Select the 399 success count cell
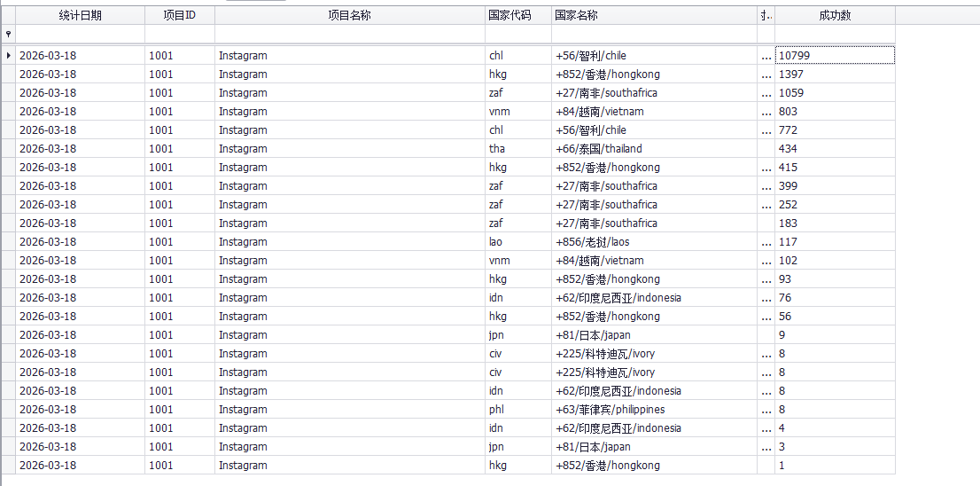Viewport: 980px width, 486px height. coord(835,185)
